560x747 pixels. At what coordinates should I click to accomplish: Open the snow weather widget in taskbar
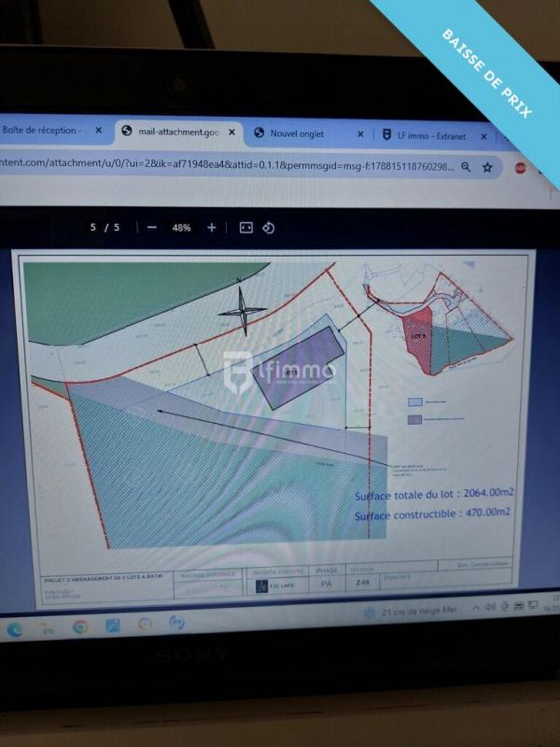pyautogui.click(x=411, y=612)
